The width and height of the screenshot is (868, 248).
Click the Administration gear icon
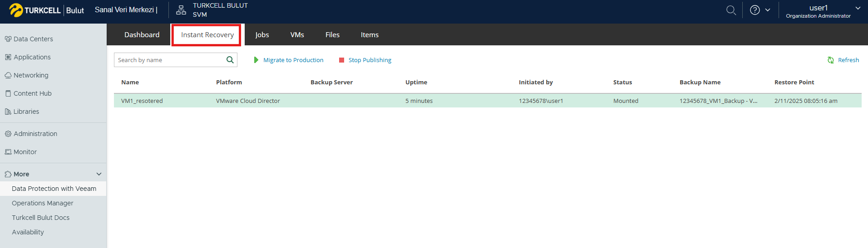(8, 134)
